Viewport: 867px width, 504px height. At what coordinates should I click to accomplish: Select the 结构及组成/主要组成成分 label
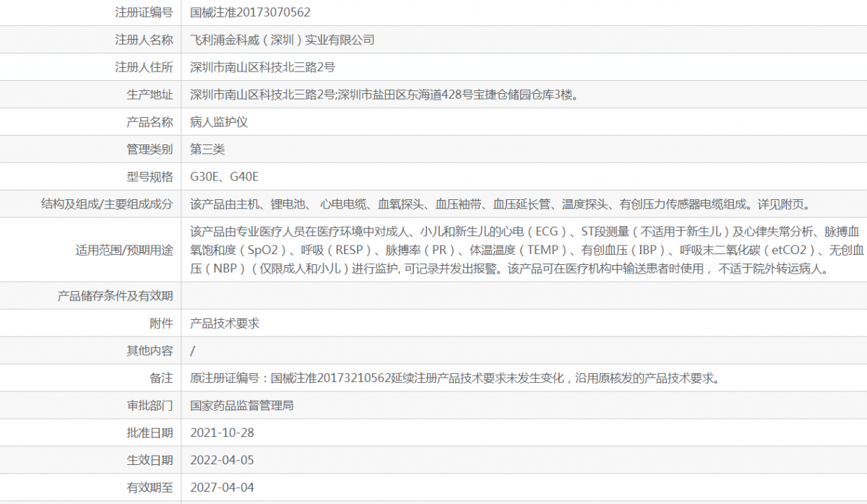(x=107, y=204)
